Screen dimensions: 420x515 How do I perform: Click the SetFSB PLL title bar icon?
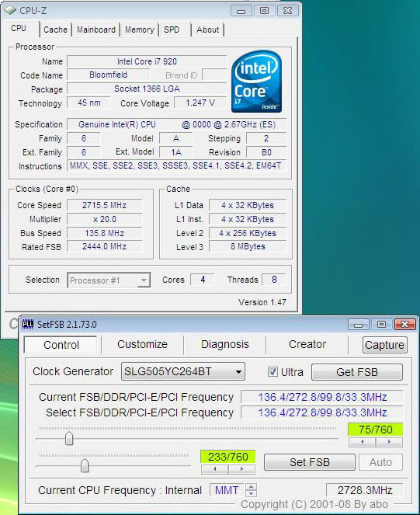[28, 324]
